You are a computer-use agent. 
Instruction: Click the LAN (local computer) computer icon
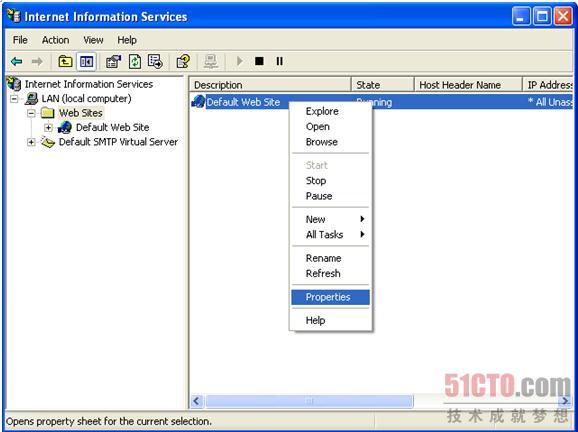click(x=31, y=98)
